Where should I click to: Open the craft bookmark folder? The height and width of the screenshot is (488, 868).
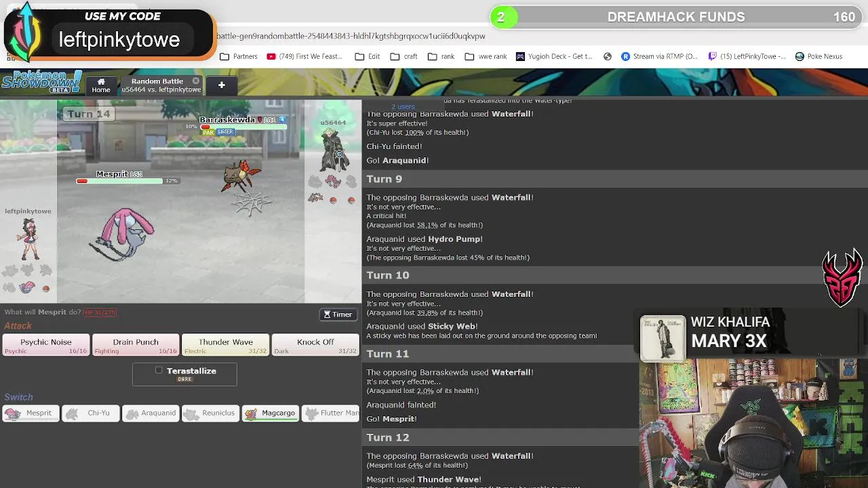(404, 56)
